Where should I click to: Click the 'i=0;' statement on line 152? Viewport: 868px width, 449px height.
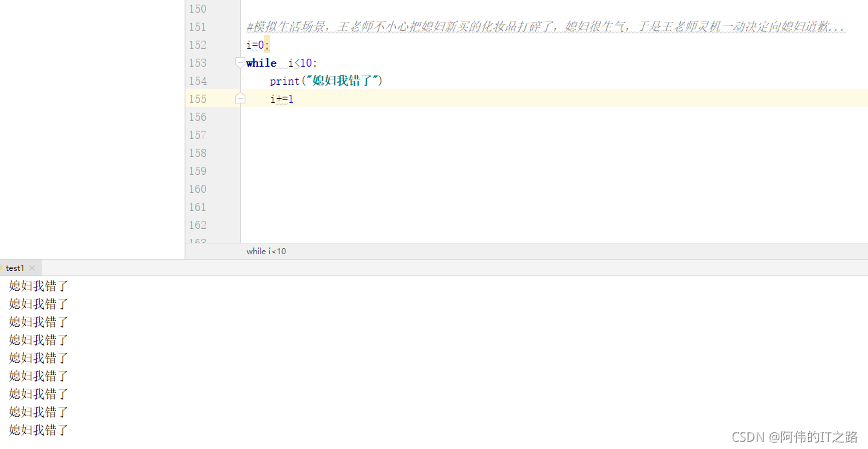(258, 45)
